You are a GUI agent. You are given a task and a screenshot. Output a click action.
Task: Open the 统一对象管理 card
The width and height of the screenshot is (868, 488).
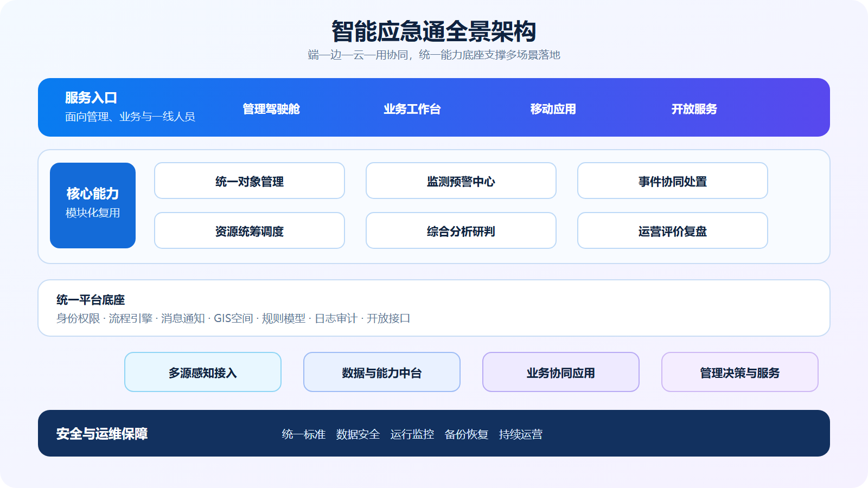(250, 181)
